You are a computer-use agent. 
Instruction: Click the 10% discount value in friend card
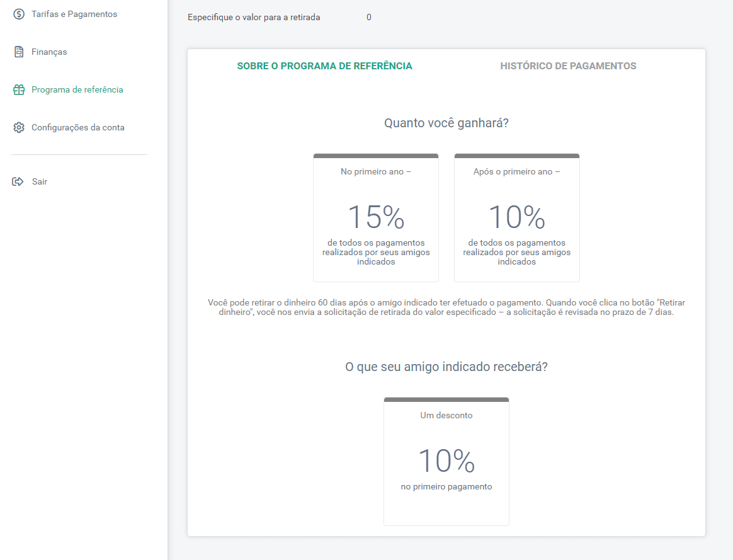coord(446,461)
